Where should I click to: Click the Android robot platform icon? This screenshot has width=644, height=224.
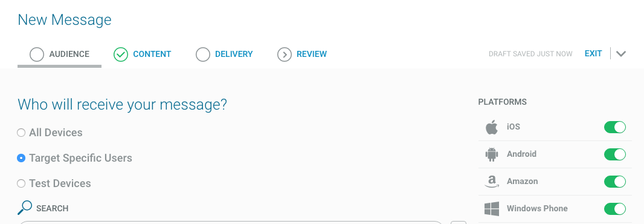coord(492,154)
